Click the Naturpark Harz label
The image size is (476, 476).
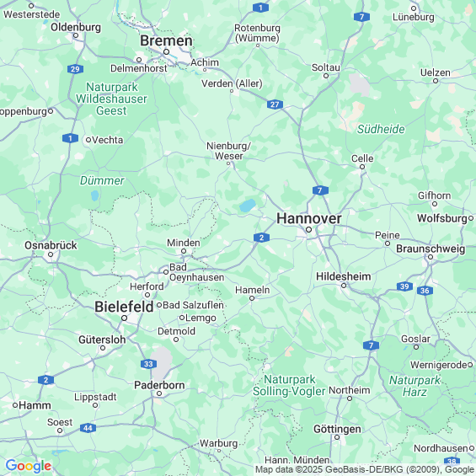click(414, 386)
